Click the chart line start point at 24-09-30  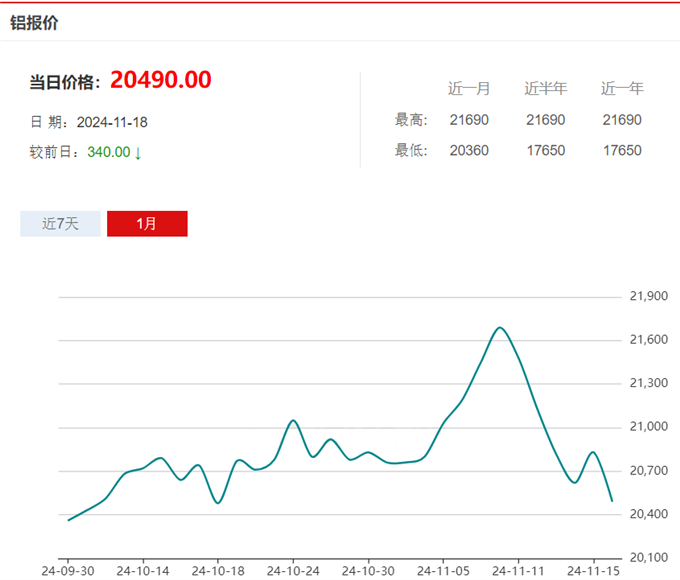pyautogui.click(x=69, y=520)
